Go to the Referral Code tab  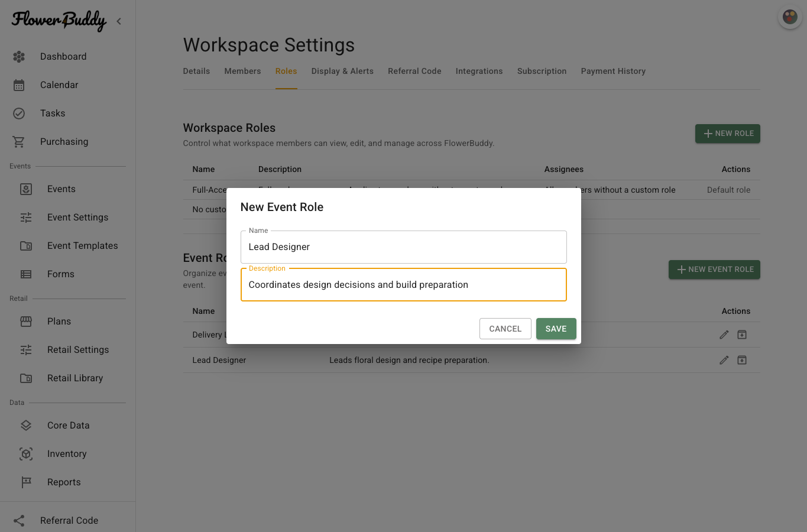tap(414, 71)
